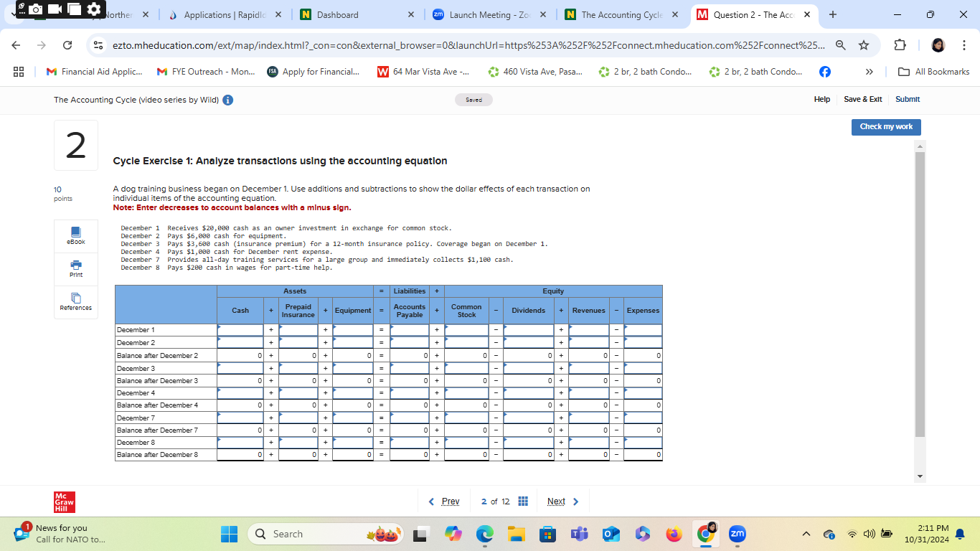Image resolution: width=980 pixels, height=551 pixels.
Task: Select the December 7 Revenues input cell
Action: [589, 418]
